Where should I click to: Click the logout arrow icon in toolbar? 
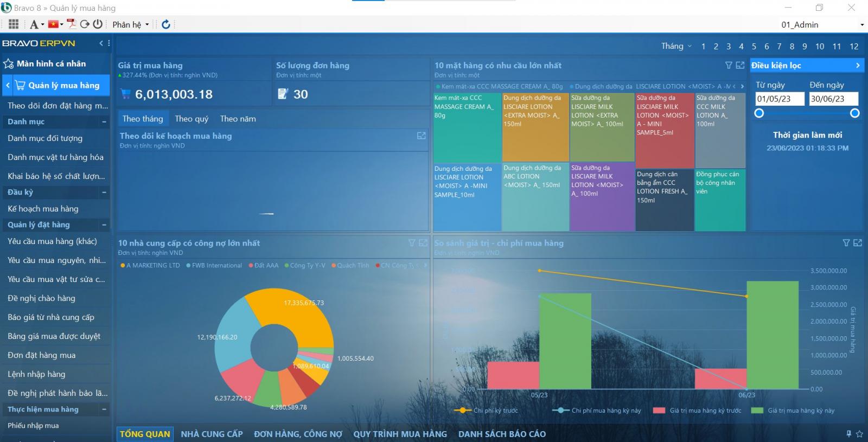coord(85,24)
